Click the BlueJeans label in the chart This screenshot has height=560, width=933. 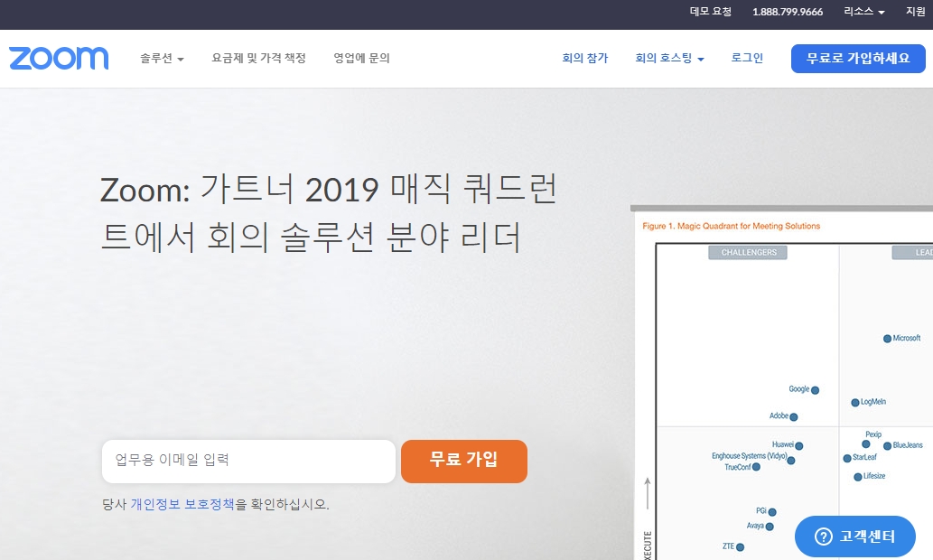[x=908, y=445]
